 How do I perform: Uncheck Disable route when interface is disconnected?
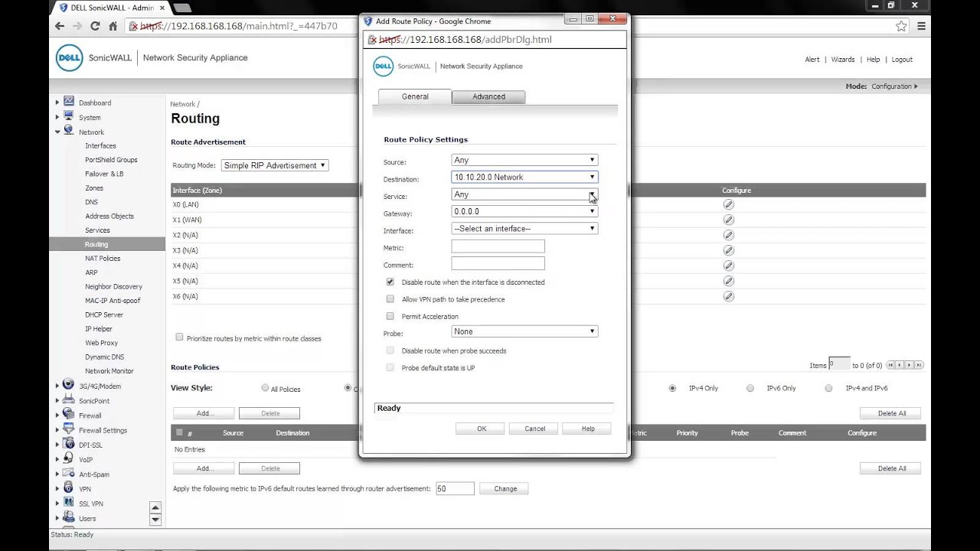(390, 282)
